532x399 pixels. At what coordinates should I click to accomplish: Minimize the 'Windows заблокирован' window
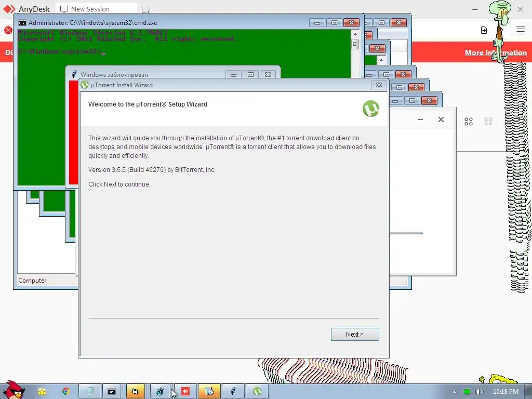click(233, 75)
